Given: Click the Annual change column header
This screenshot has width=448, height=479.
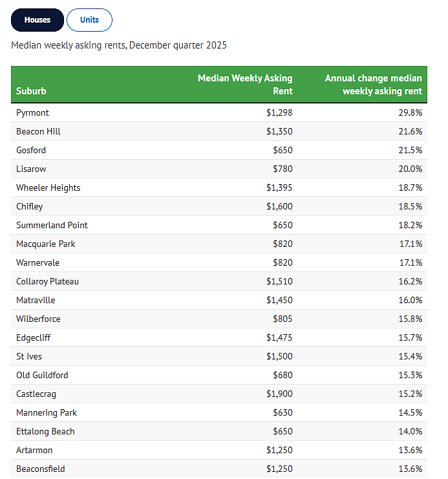Looking at the screenshot, I should click(373, 85).
